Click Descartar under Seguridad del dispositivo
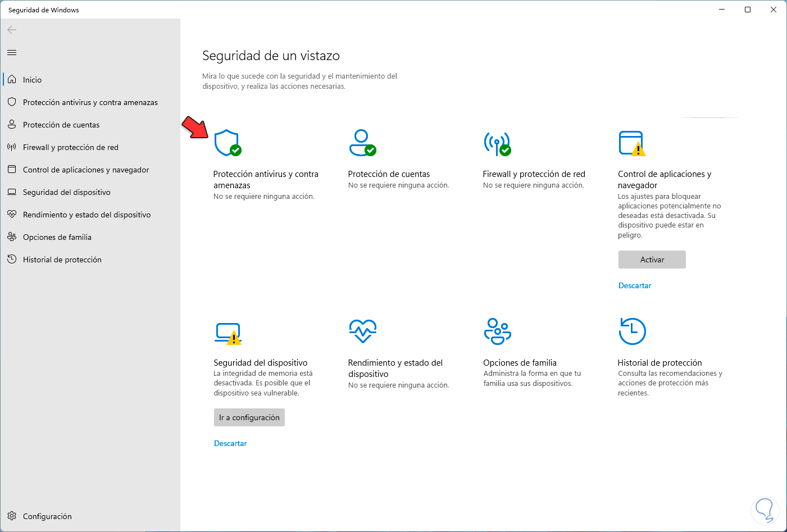This screenshot has height=532, width=787. [230, 443]
